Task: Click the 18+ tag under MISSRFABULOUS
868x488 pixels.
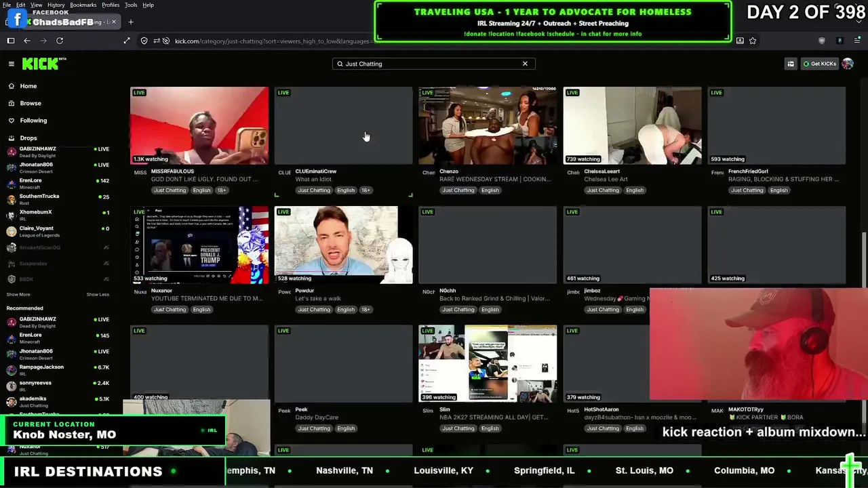Action: click(222, 190)
